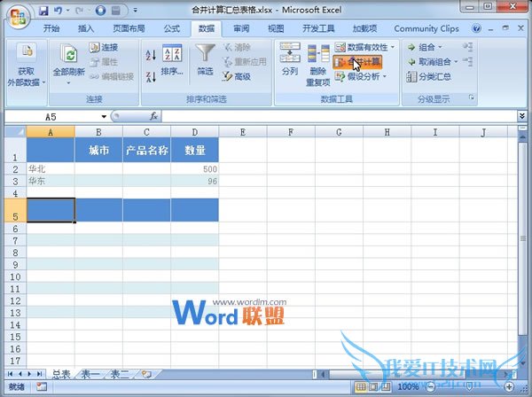The width and height of the screenshot is (532, 397).
Task: Switch to Page Break Preview in status bar
Action: click(x=386, y=386)
